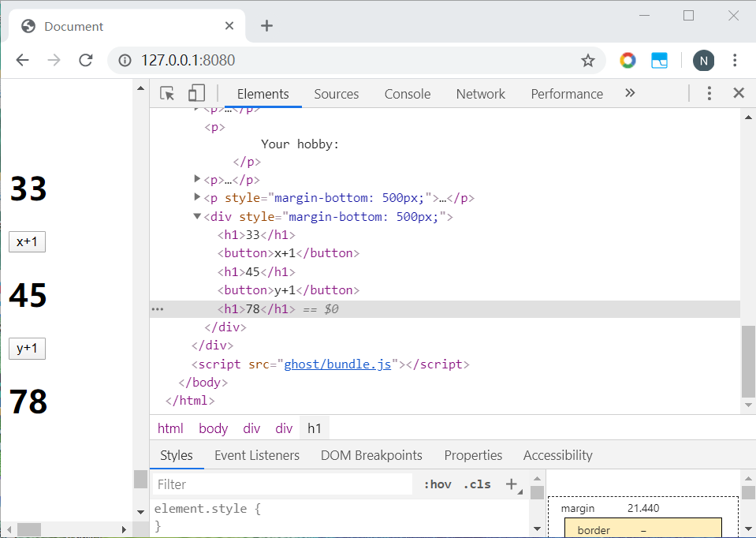756x538 pixels.
Task: Click the 33 heading on page
Action: click(x=28, y=189)
